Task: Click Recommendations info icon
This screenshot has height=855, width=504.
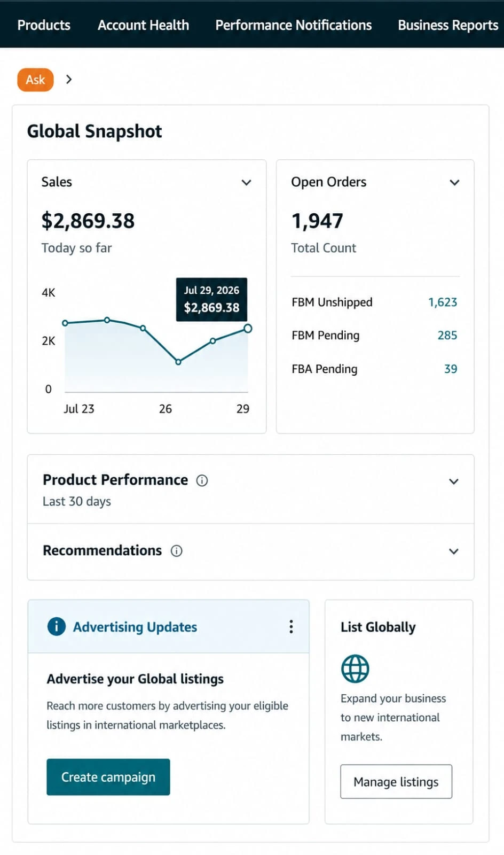Action: tap(176, 551)
